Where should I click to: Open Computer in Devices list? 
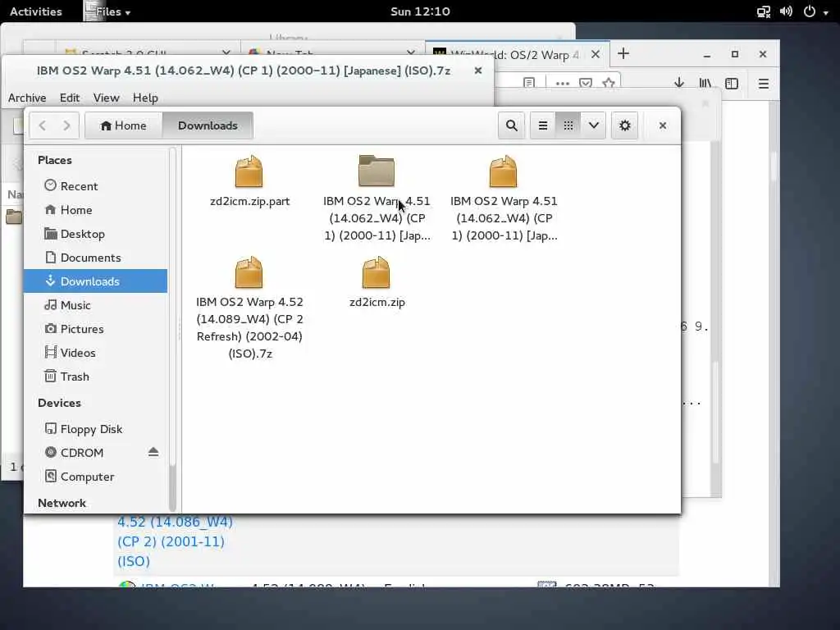point(96,477)
